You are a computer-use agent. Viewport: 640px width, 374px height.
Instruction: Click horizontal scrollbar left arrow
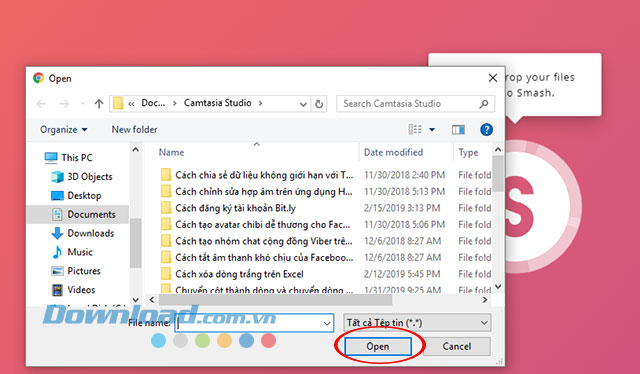tap(152, 300)
